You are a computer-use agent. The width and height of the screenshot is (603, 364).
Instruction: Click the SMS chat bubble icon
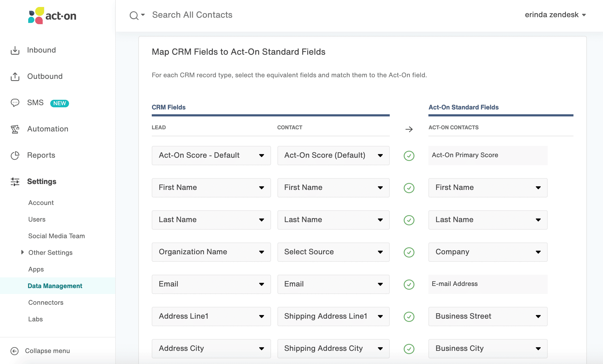[15, 103]
